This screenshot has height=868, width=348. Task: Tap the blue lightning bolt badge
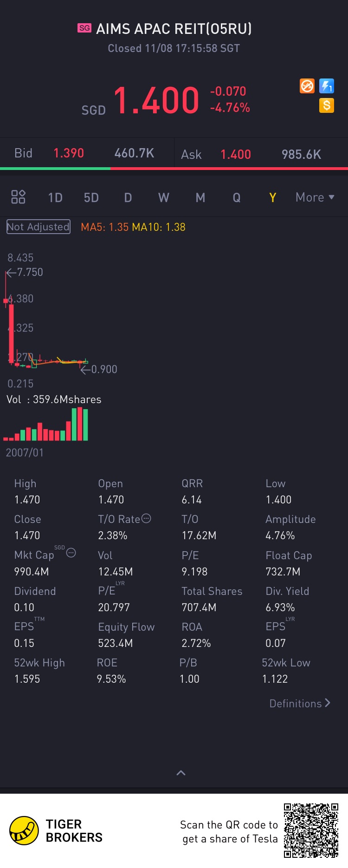tap(327, 86)
